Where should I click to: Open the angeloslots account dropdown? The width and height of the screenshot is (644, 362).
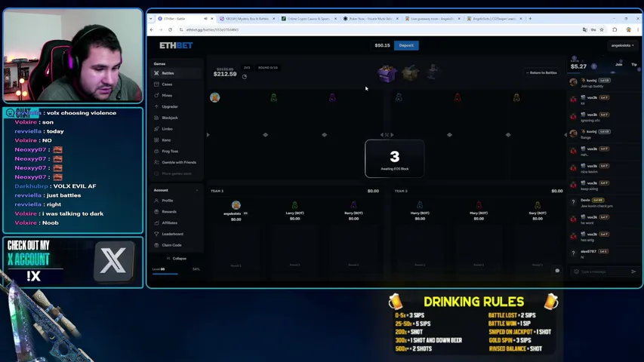coord(622,45)
